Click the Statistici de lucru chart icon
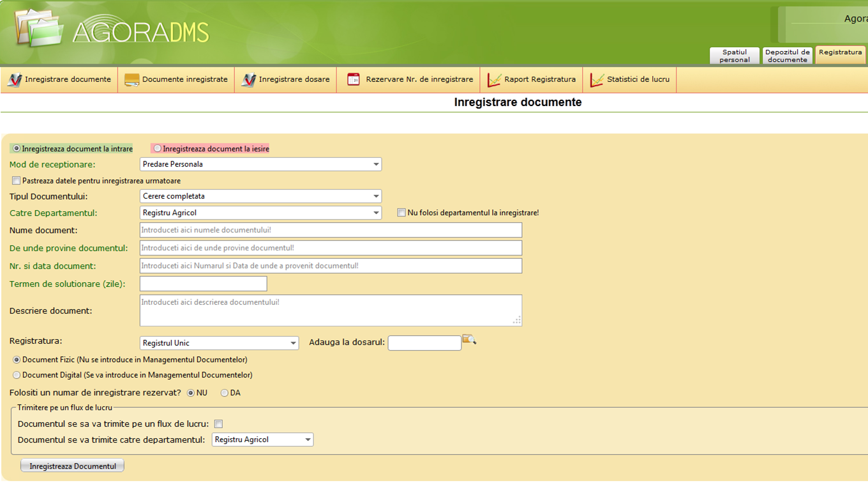 pos(597,80)
